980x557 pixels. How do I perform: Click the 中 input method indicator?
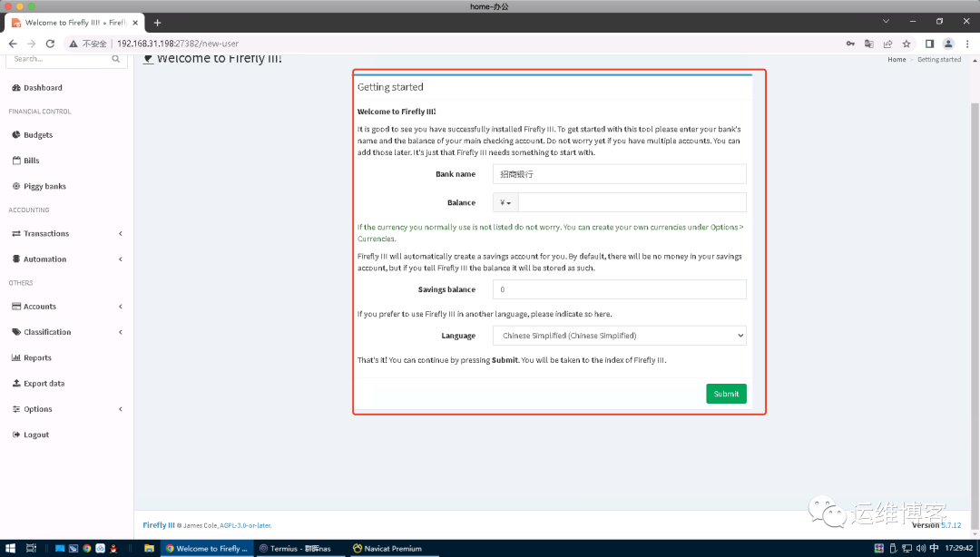[935, 548]
